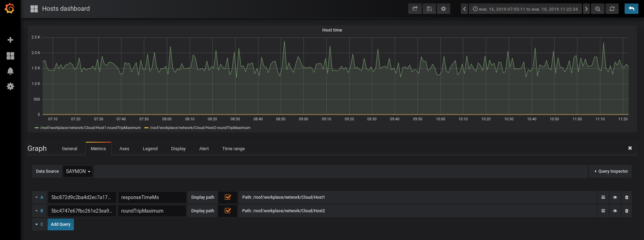Open the SAYMON data source dropdown

pos(78,171)
